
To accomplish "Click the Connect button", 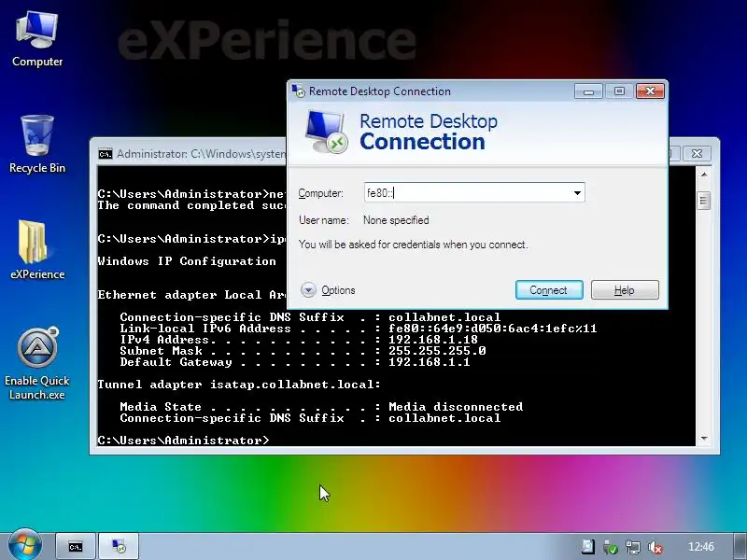I will pos(549,290).
